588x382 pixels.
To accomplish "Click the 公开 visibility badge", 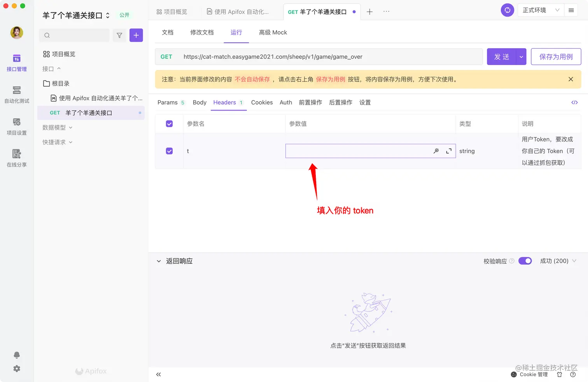I will click(x=124, y=15).
